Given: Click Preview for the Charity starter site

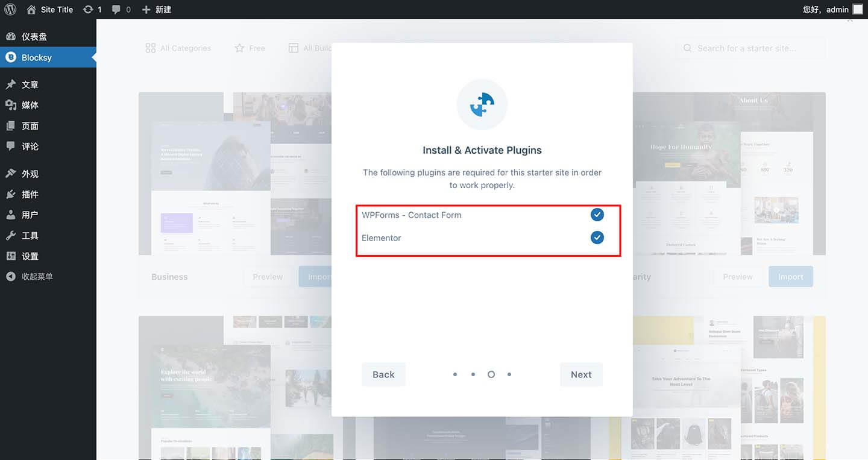Looking at the screenshot, I should (738, 277).
